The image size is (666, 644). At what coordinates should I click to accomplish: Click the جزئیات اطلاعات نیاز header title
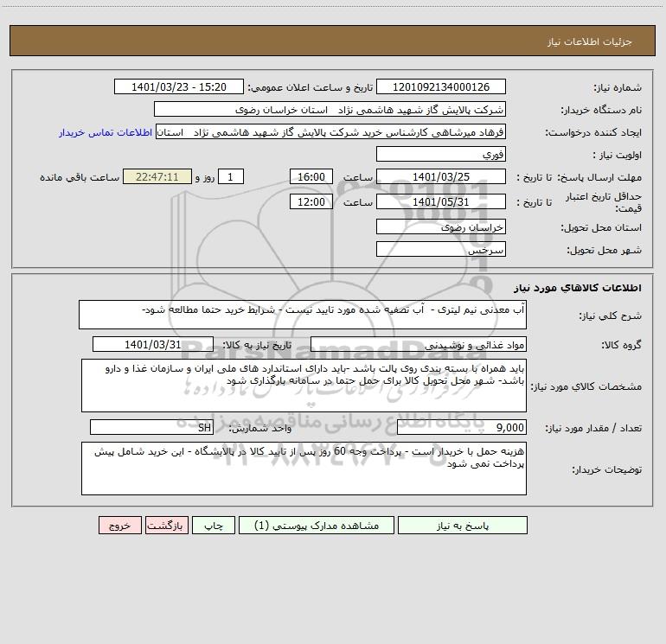coord(590,41)
